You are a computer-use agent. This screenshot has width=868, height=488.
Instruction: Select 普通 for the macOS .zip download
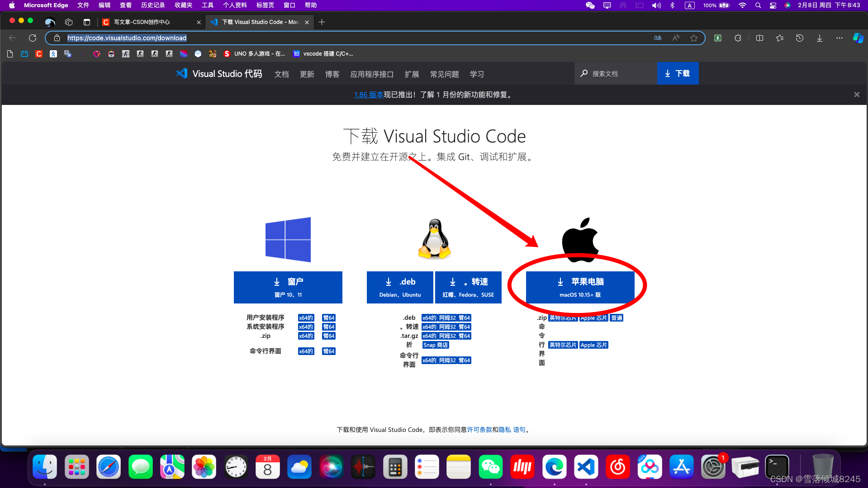tap(617, 318)
